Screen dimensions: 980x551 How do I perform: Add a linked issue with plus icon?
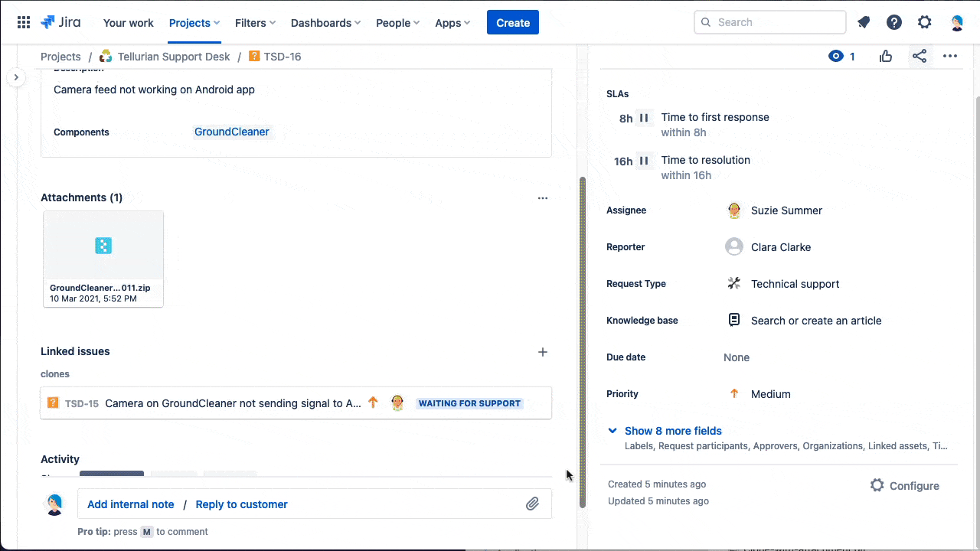[x=543, y=352]
